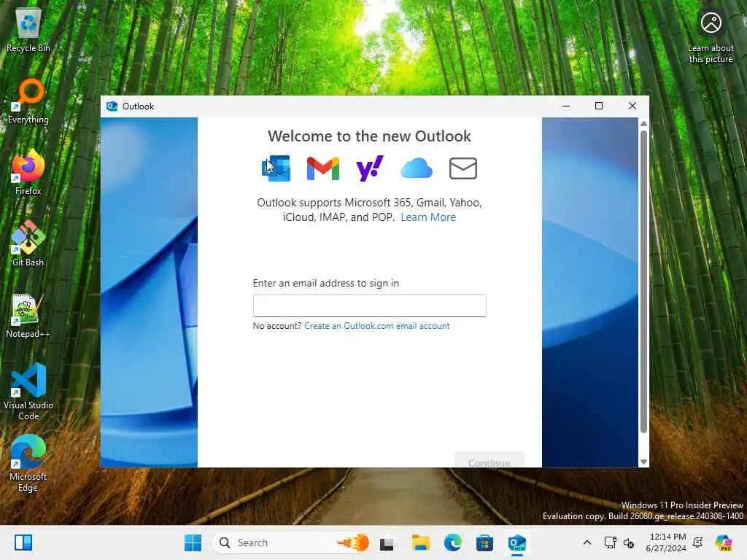This screenshot has width=747, height=560.
Task: Open the Windows Start menu
Action: tap(193, 542)
